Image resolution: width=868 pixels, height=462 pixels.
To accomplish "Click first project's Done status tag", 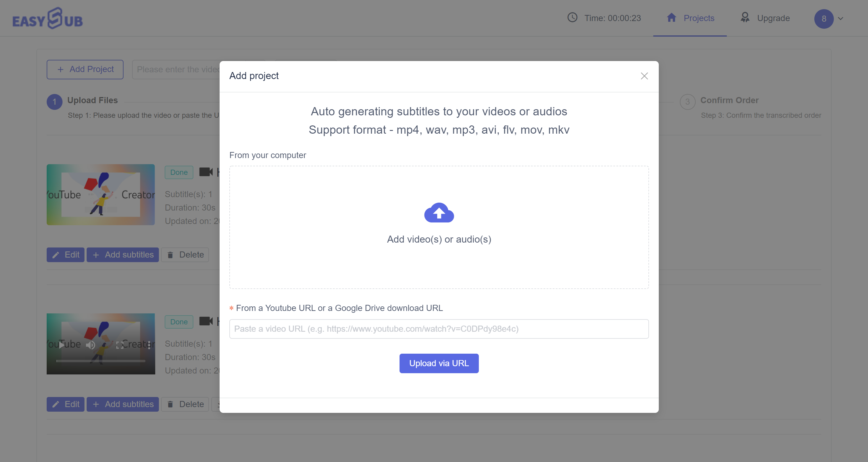I will click(179, 172).
